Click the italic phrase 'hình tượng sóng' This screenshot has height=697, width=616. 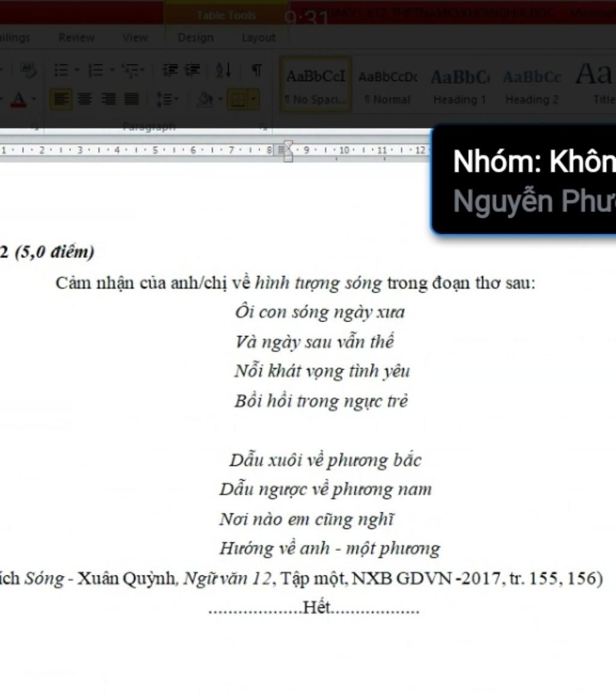[318, 283]
